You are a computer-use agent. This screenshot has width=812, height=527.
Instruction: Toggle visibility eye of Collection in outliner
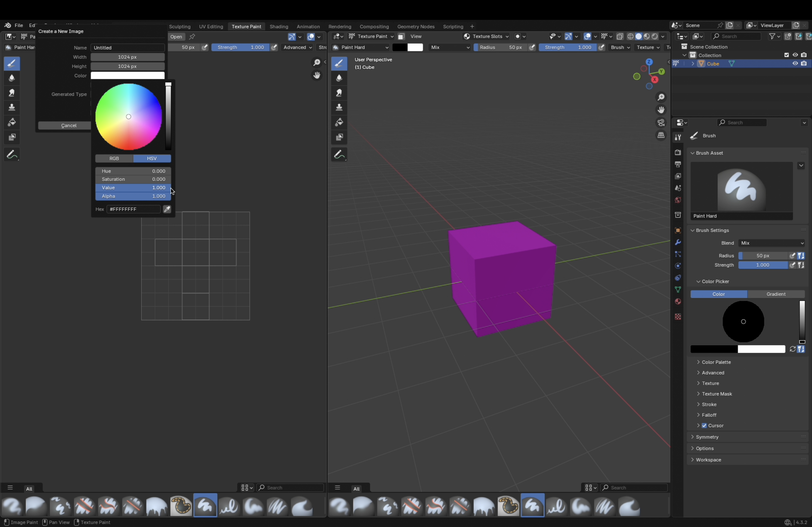pos(795,55)
